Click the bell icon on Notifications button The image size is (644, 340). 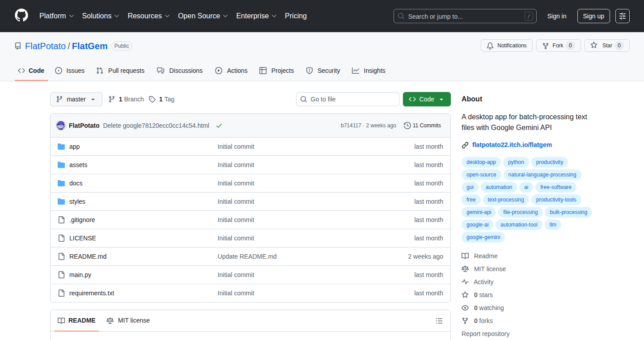tap(490, 46)
